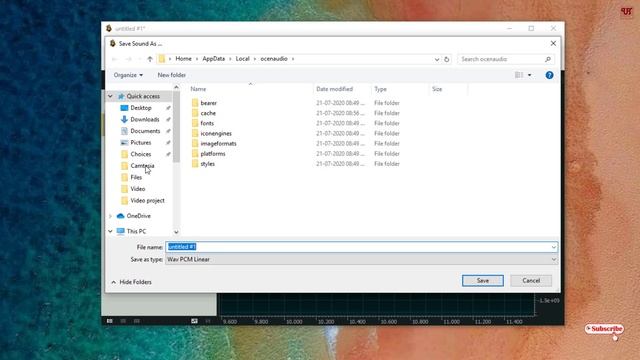This screenshot has height=360, width=640.
Task: Click the OneDrive cloud icon
Action: pyautogui.click(x=120, y=216)
